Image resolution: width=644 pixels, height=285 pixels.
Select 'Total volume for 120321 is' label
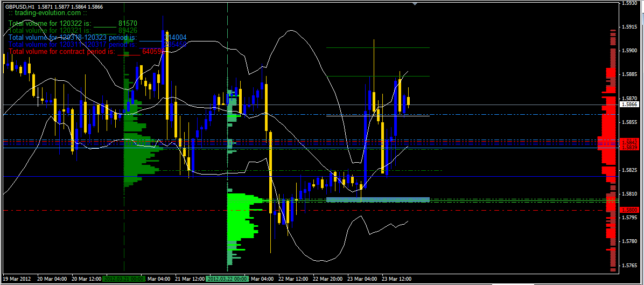tap(50, 30)
